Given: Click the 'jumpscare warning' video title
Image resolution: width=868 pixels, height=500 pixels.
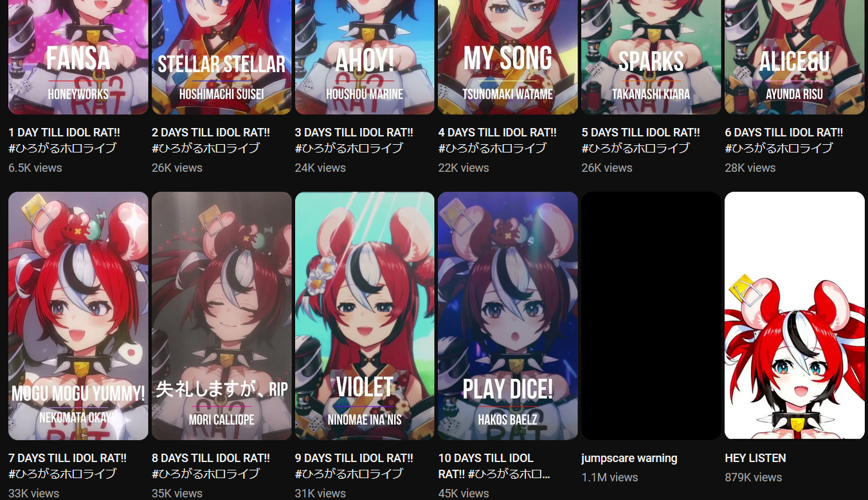Looking at the screenshot, I should click(x=629, y=458).
